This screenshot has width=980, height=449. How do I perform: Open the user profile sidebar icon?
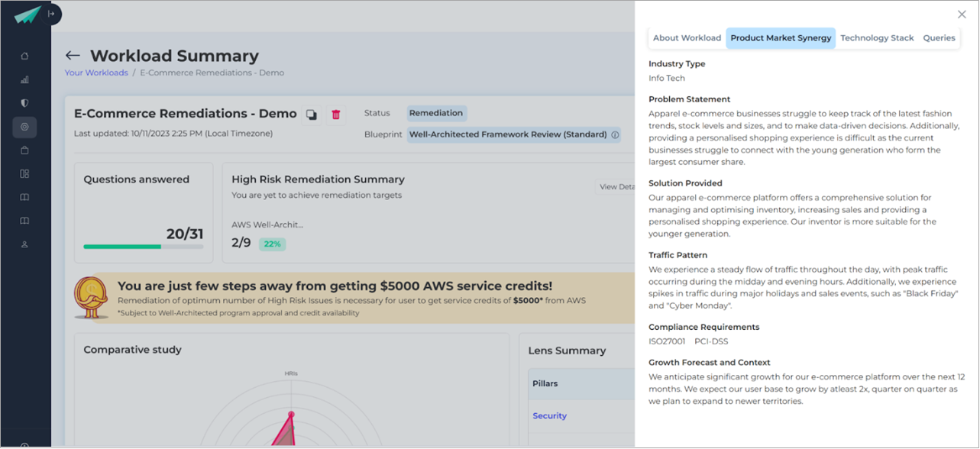point(24,244)
